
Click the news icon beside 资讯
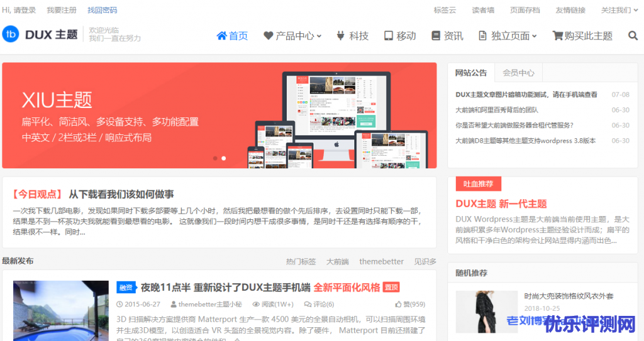(x=436, y=36)
